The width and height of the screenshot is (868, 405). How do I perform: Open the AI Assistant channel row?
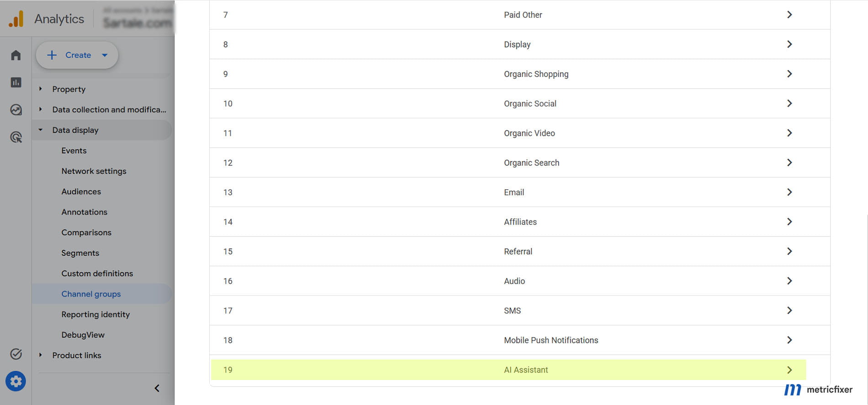tap(508, 370)
